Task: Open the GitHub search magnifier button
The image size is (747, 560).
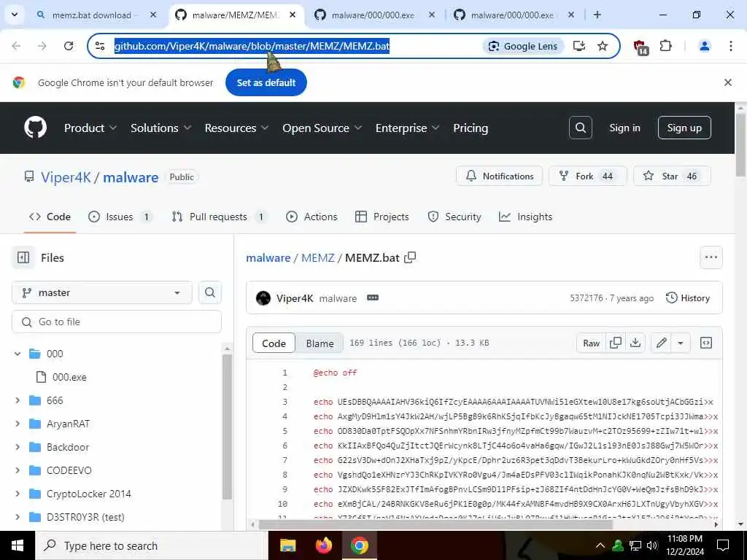Action: [580, 128]
